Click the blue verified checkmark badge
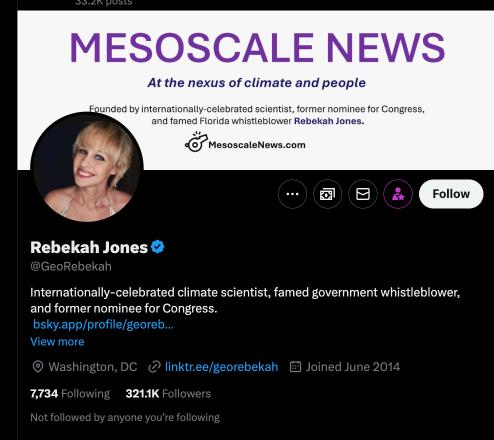Image resolution: width=494 pixels, height=440 pixels. 157,247
